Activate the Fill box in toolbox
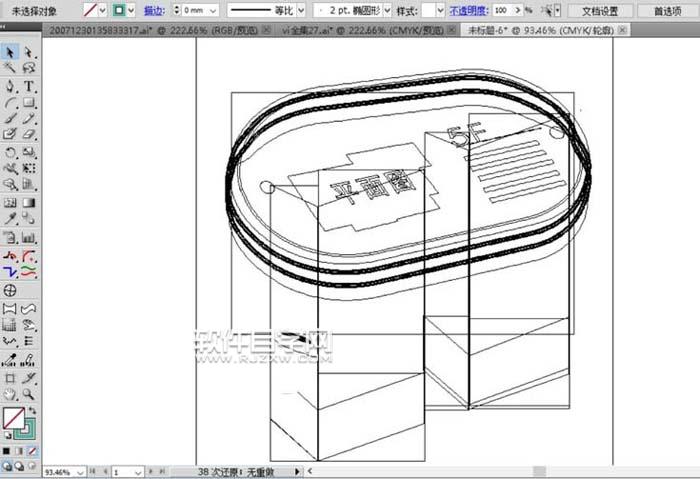 click(x=14, y=418)
